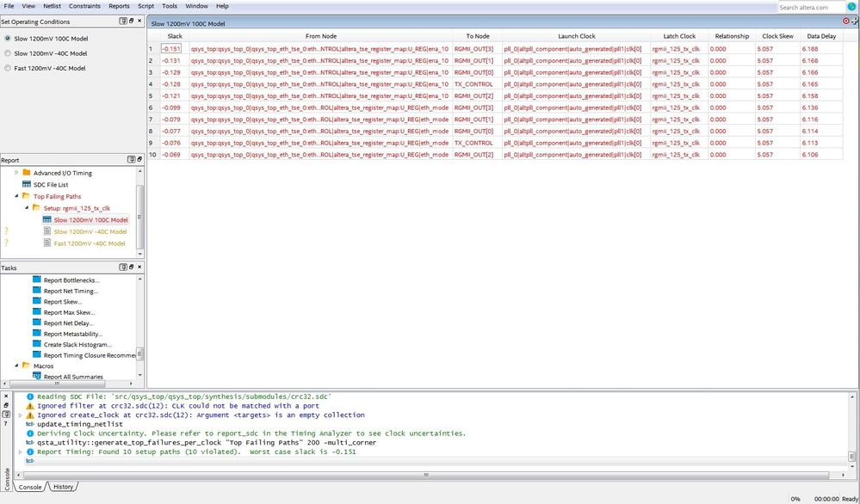Run Report Metastability task
Viewport: 860px width, 504px height.
tap(73, 334)
